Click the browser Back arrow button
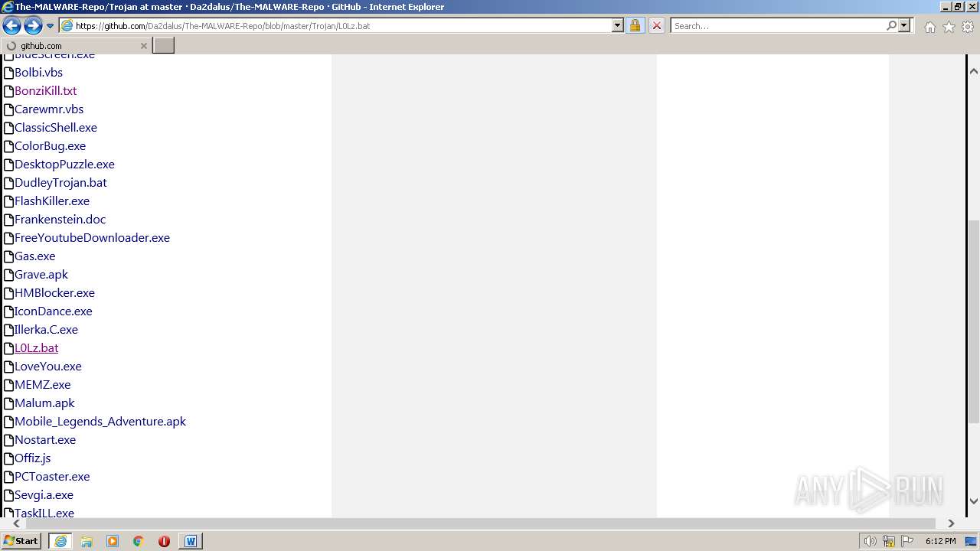 [x=11, y=26]
